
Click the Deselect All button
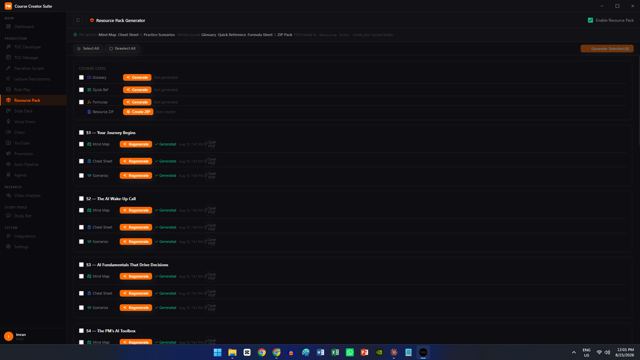pyautogui.click(x=122, y=49)
